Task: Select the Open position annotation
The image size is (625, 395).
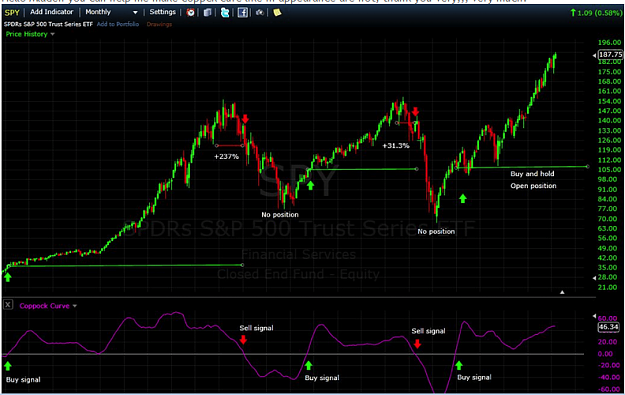Action: click(533, 186)
